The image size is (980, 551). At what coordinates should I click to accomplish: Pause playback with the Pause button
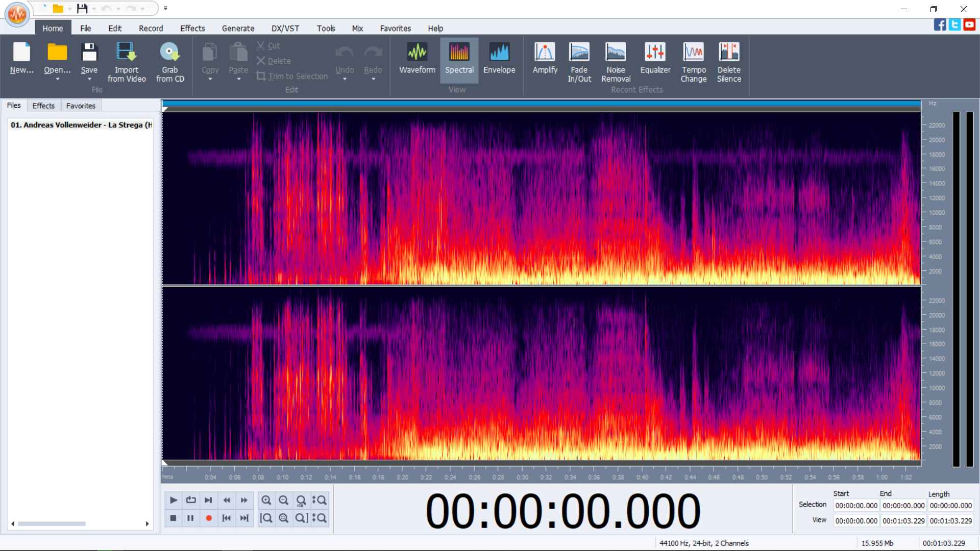191,518
